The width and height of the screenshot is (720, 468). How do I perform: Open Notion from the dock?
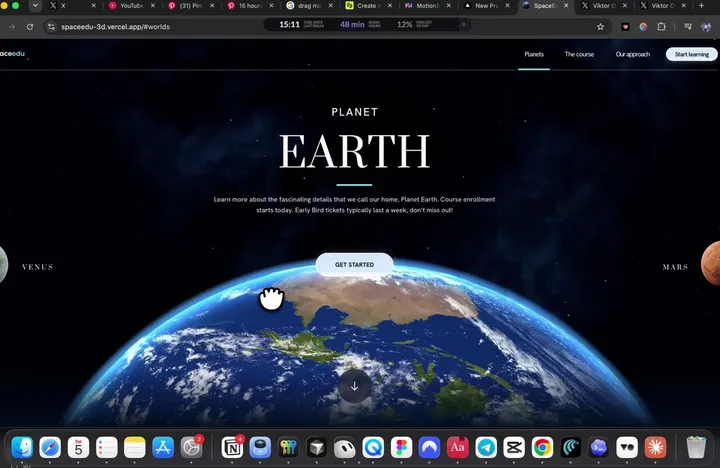pyautogui.click(x=232, y=447)
